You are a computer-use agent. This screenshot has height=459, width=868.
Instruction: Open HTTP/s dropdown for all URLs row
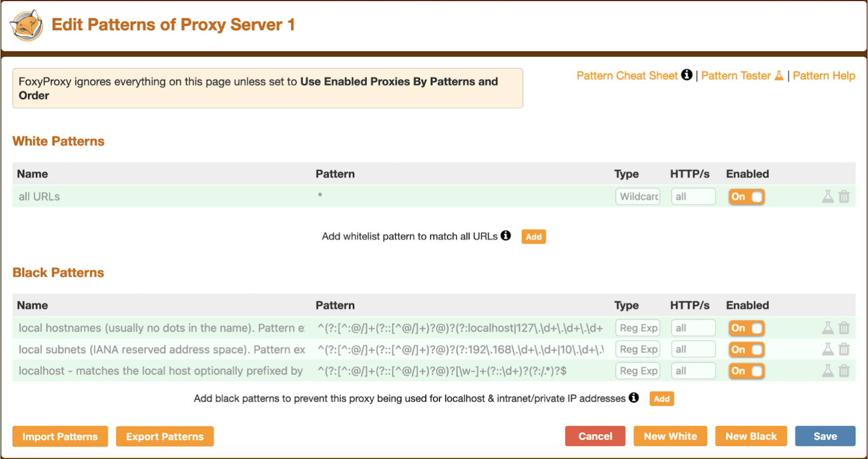click(693, 196)
